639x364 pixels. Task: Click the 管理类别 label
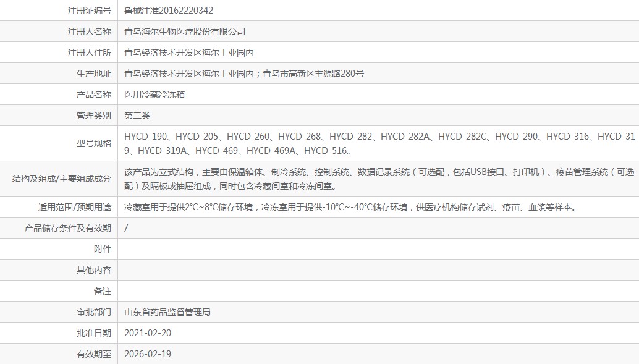point(94,116)
